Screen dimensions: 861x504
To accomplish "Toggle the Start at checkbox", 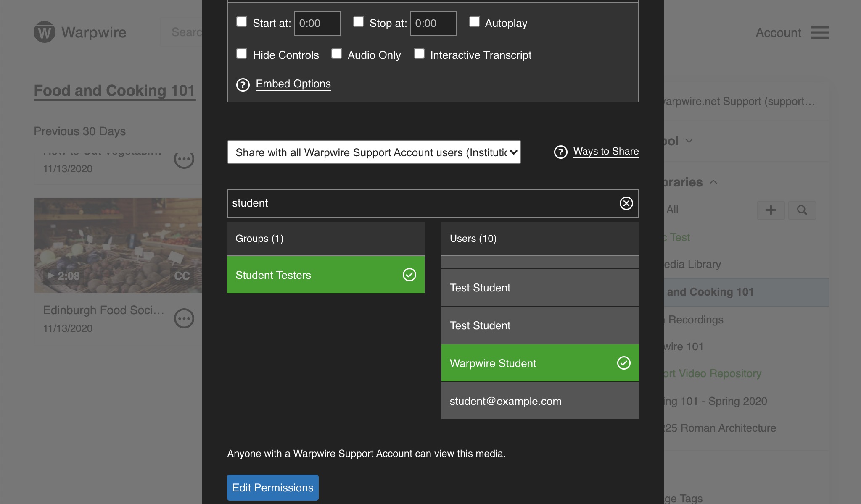I will 241,21.
